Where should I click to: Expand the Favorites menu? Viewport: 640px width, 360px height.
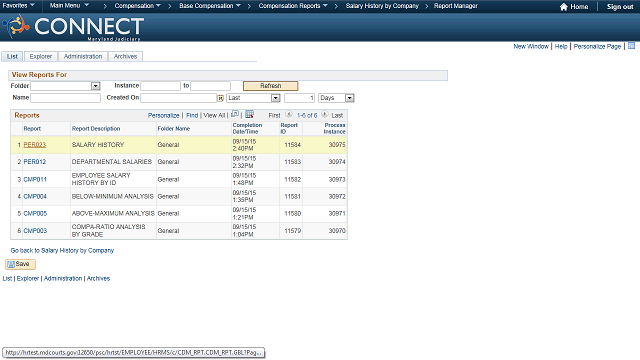(x=18, y=6)
